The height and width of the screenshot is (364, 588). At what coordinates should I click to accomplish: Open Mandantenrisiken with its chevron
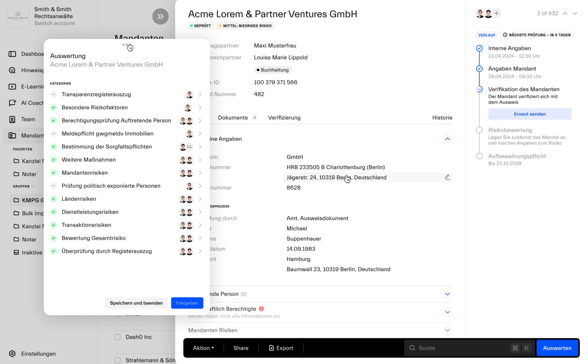tap(200, 173)
